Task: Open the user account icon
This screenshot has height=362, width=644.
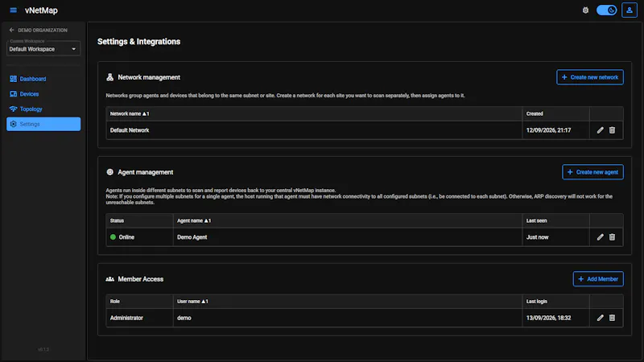Action: pos(630,10)
